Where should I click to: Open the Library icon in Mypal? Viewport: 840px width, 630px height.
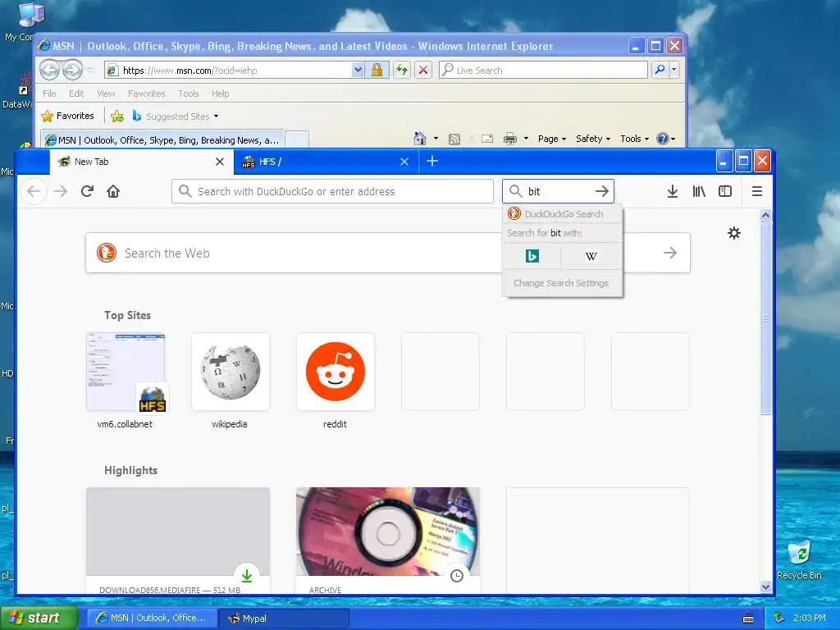699,191
